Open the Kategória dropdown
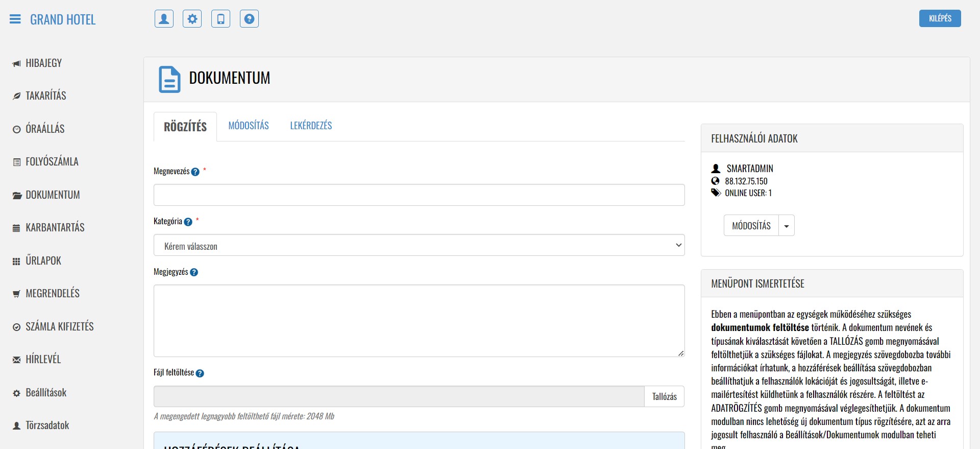Image resolution: width=980 pixels, height=449 pixels. [419, 245]
